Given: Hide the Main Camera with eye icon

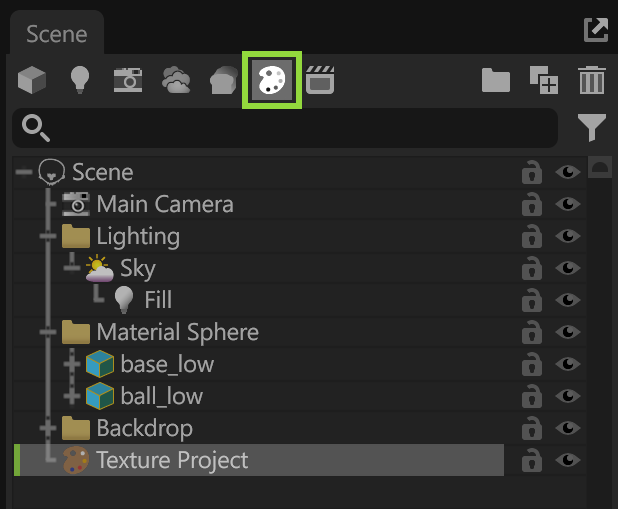Looking at the screenshot, I should pos(568,204).
